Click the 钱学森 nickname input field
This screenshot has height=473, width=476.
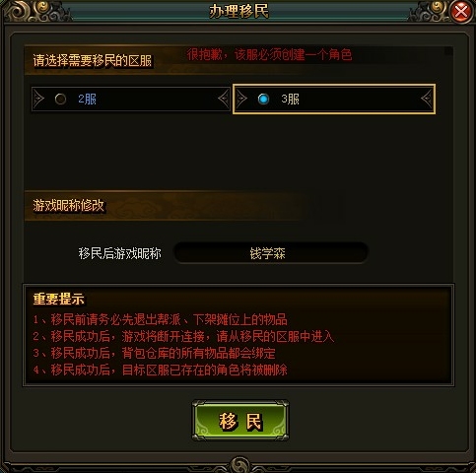tap(271, 253)
